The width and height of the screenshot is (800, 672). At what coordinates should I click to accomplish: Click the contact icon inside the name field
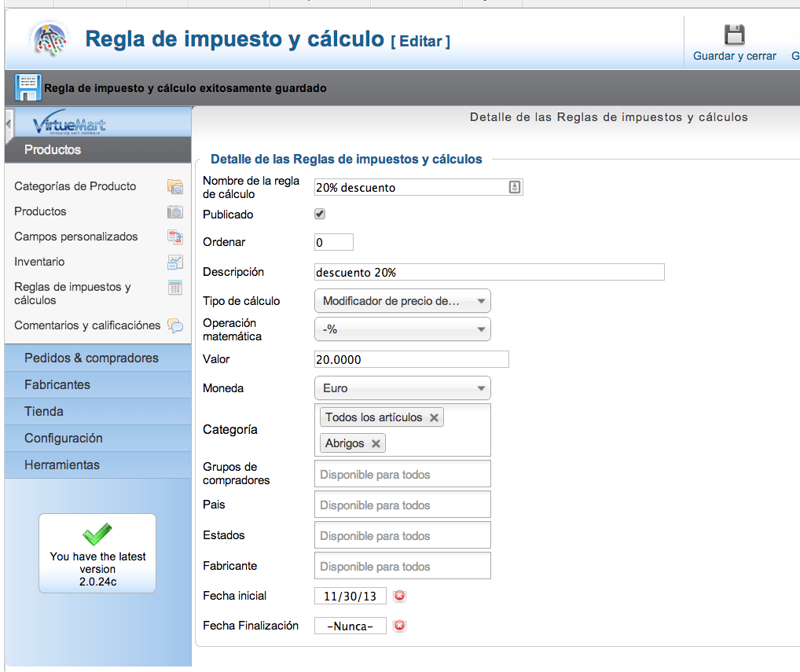point(514,187)
